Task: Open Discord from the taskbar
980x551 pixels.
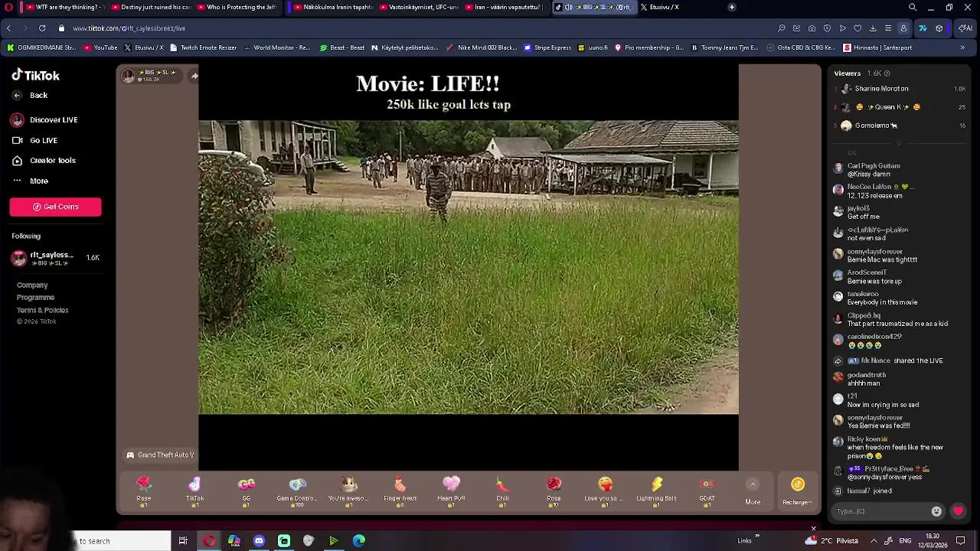Action: (x=259, y=541)
